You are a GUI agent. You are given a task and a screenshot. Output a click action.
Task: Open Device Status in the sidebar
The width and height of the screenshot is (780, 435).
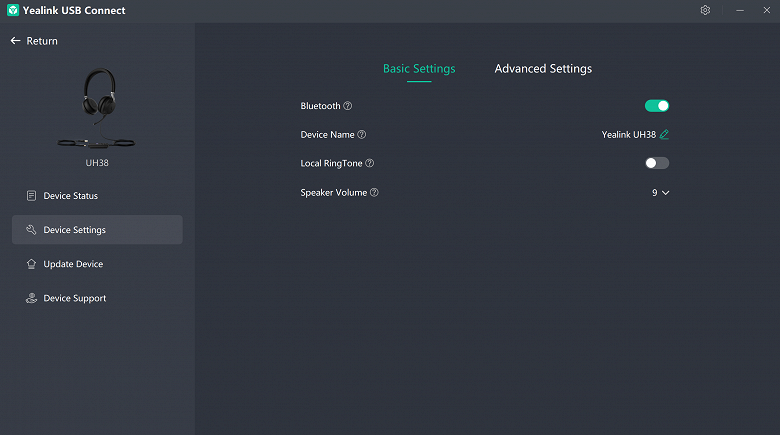click(70, 196)
